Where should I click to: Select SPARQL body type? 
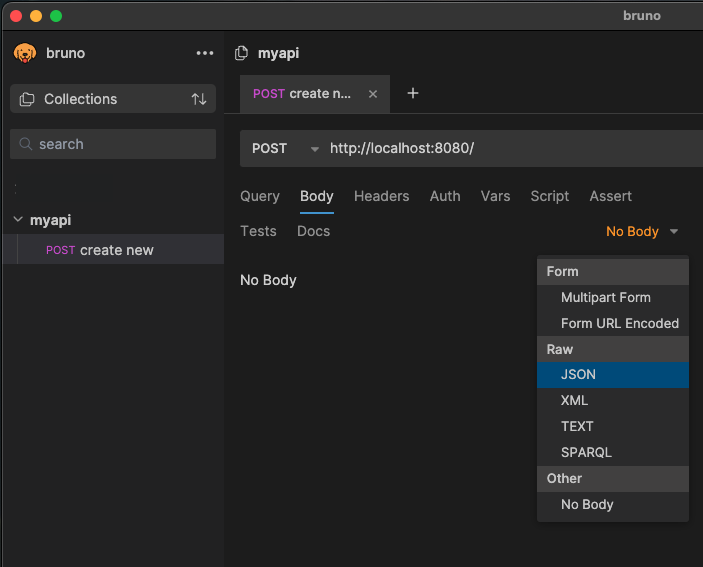pos(612,452)
